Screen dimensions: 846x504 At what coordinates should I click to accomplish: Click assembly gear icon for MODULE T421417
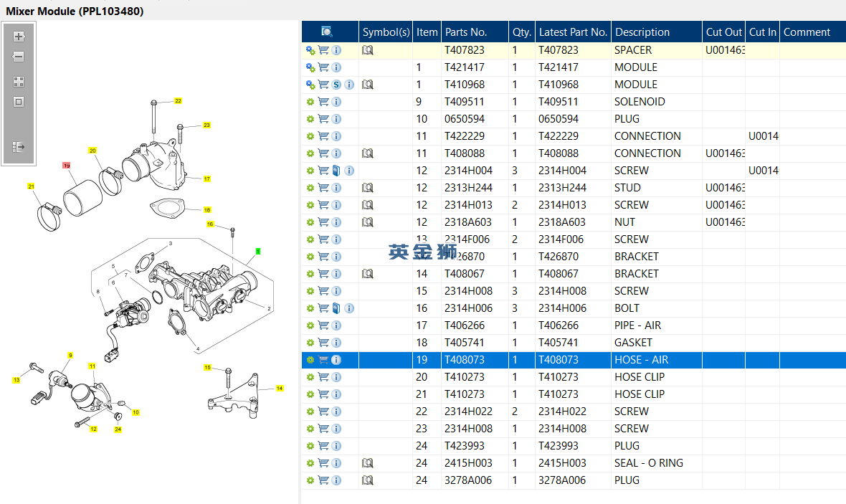310,67
